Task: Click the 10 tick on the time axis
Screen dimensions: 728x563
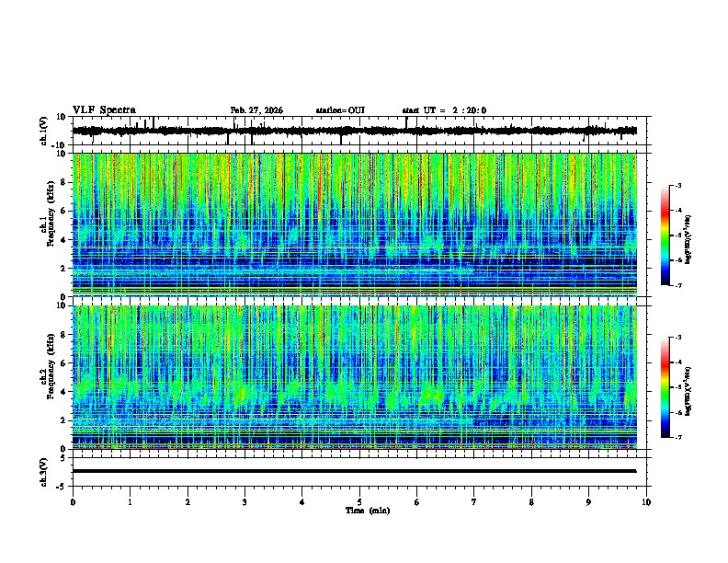Action: (646, 502)
